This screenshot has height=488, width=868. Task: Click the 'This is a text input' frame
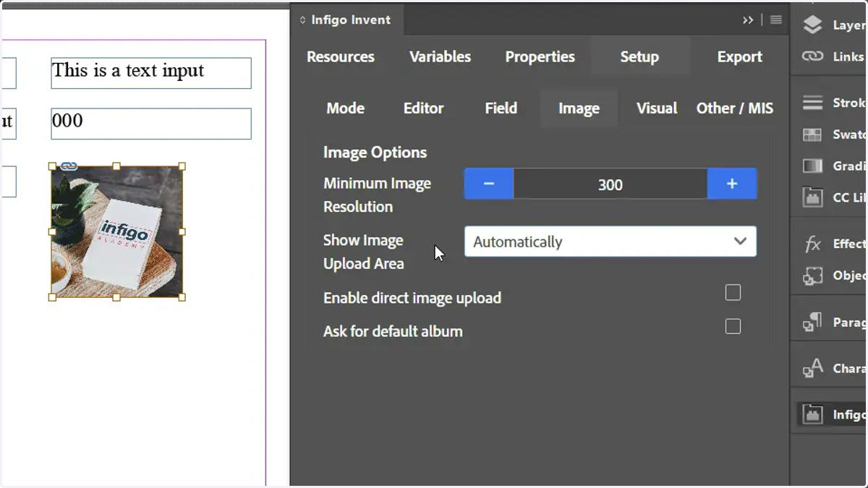coord(151,73)
